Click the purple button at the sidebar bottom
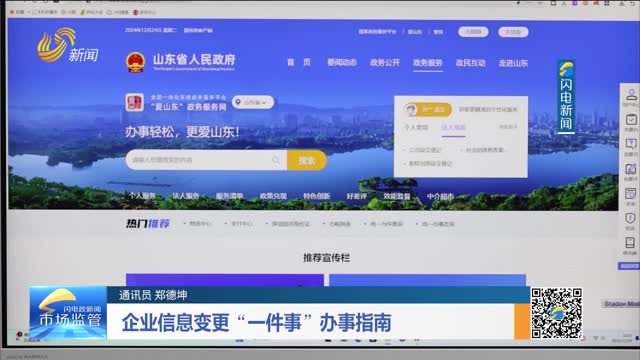640x360 pixels. coord(629,266)
